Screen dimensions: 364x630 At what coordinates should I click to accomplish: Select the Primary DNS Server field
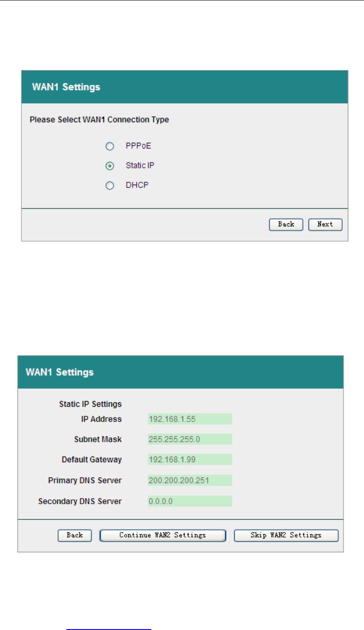pyautogui.click(x=190, y=481)
